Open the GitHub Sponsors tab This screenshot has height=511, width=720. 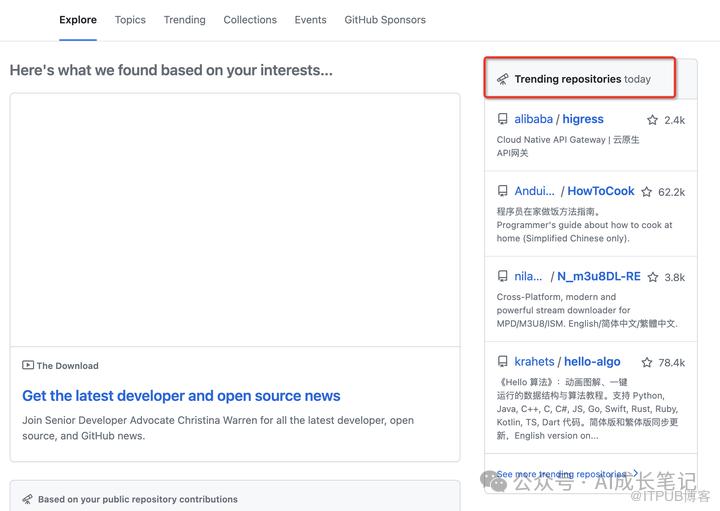click(385, 20)
